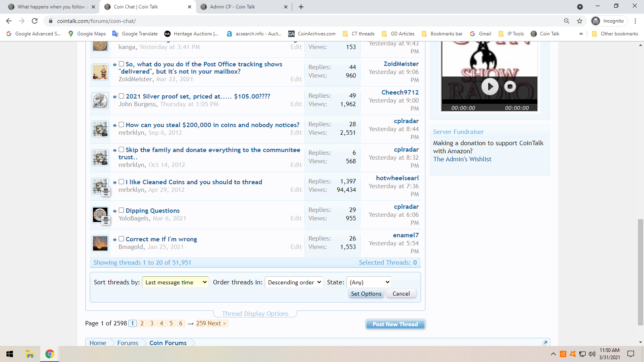This screenshot has width=644, height=362.
Task: Stop the Coin Show Radio player
Action: [510, 86]
